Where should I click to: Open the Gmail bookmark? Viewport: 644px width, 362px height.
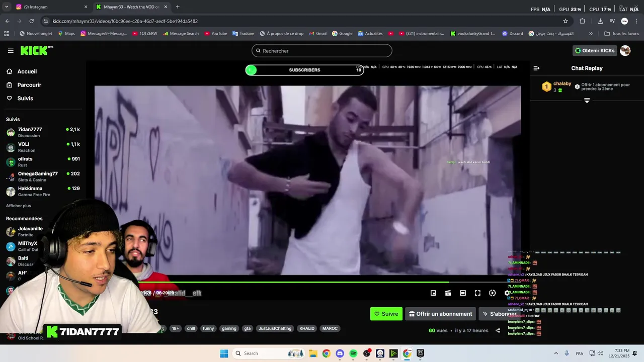[317, 34]
